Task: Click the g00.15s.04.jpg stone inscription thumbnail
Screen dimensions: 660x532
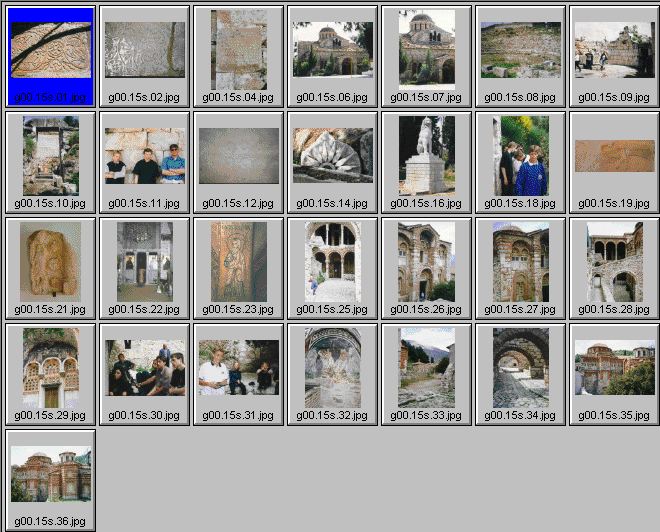Action: (x=238, y=51)
